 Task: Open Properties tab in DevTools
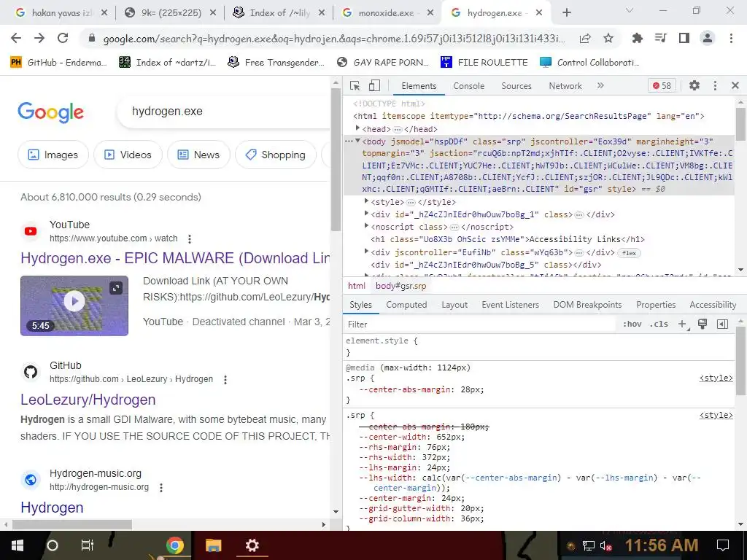[656, 305]
